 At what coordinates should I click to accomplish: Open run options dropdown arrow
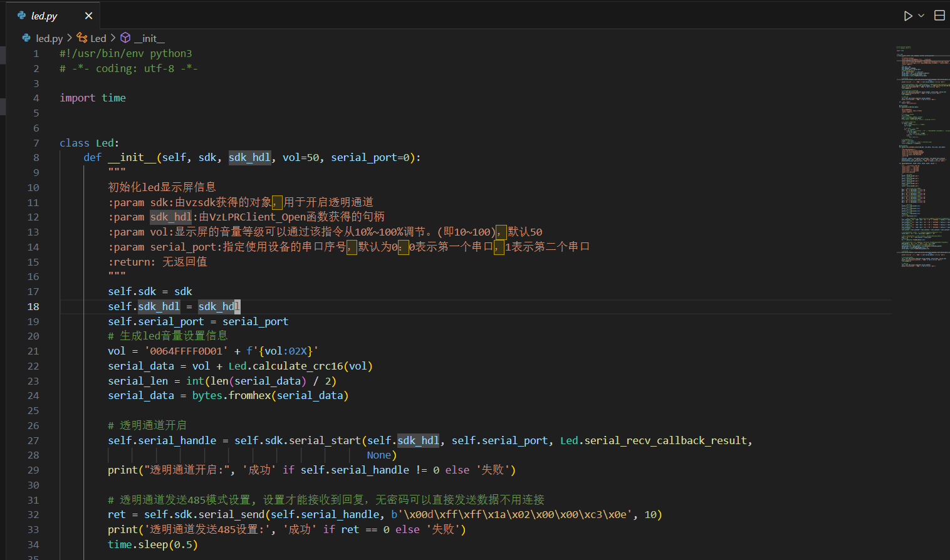tap(921, 16)
